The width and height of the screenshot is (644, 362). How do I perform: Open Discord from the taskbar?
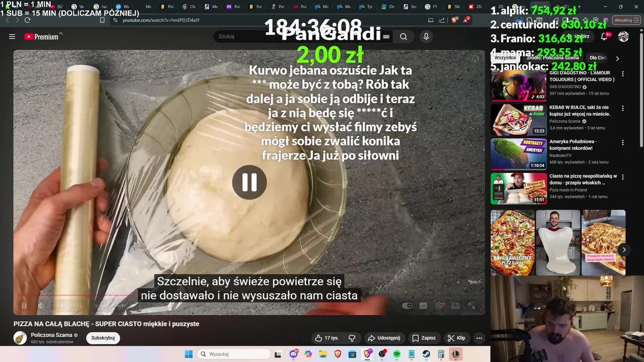[294, 354]
